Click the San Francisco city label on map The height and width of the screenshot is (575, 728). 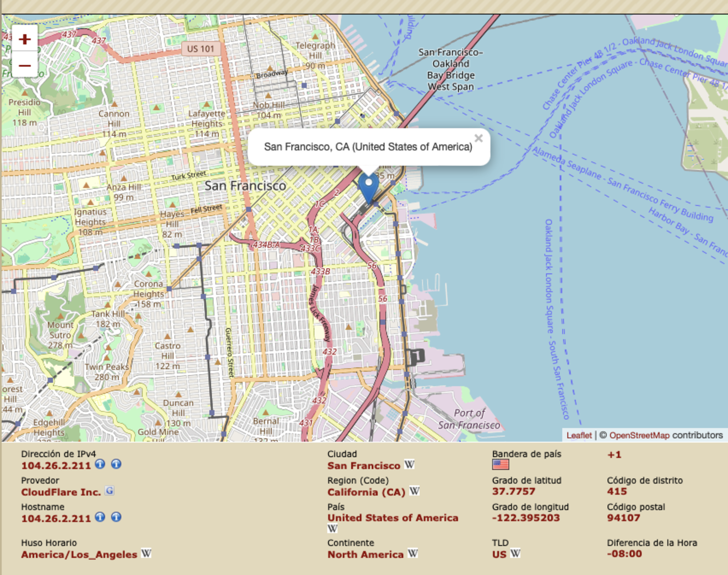(x=245, y=186)
